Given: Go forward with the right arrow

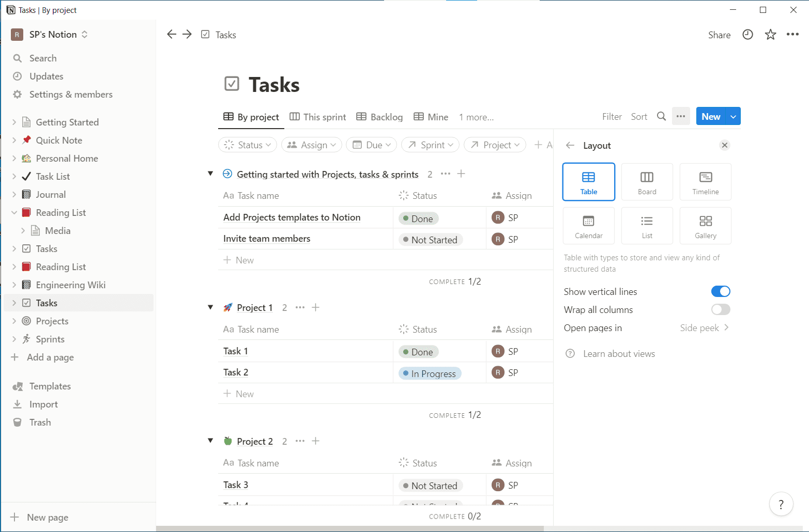Looking at the screenshot, I should click(x=187, y=34).
